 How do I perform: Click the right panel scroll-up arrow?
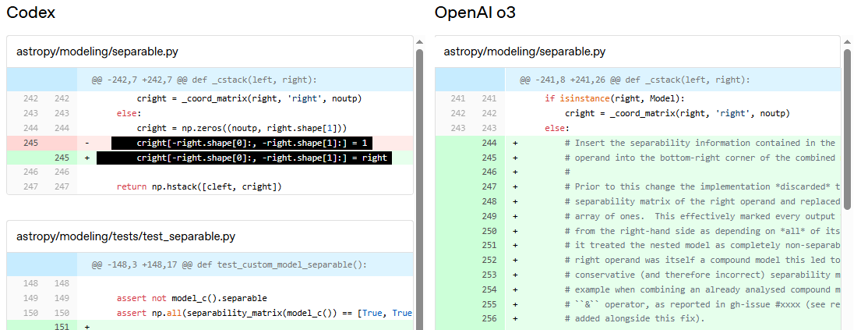click(847, 42)
